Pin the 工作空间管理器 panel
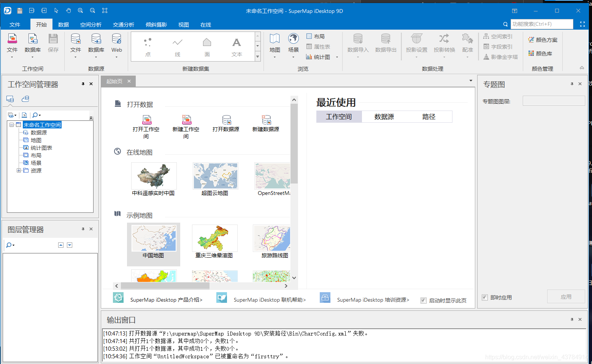592x364 pixels. pyautogui.click(x=83, y=84)
